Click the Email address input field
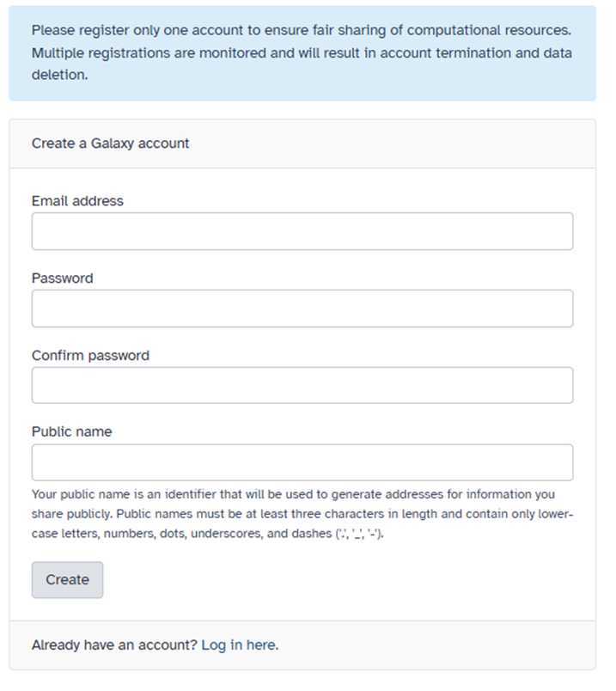Image resolution: width=616 pixels, height=691 pixels. pos(302,231)
